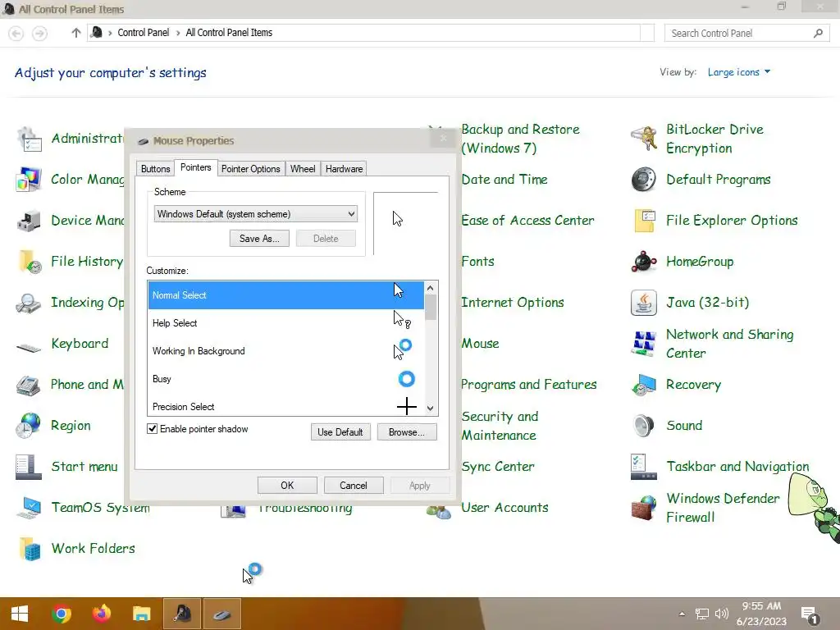This screenshot has height=630, width=840.
Task: Open the File History icon
Action: (x=29, y=262)
